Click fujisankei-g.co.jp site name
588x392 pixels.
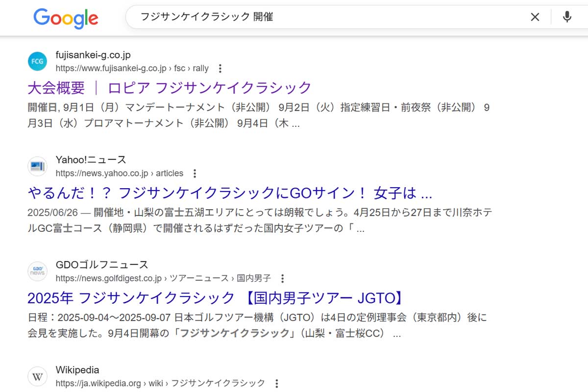click(x=93, y=55)
